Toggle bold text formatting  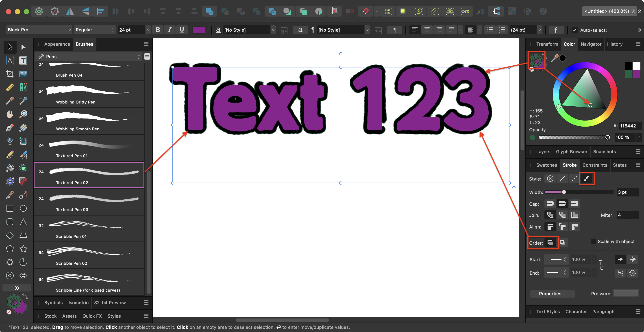(158, 30)
